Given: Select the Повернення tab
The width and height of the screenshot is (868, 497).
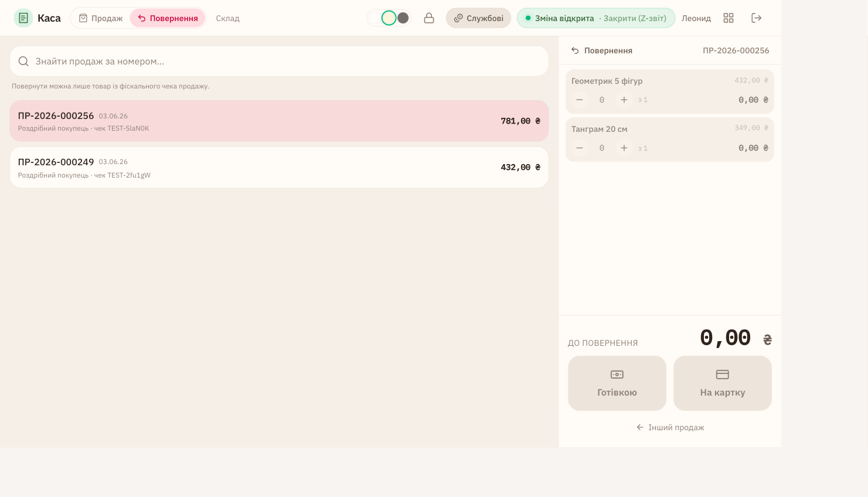Looking at the screenshot, I should 168,18.
